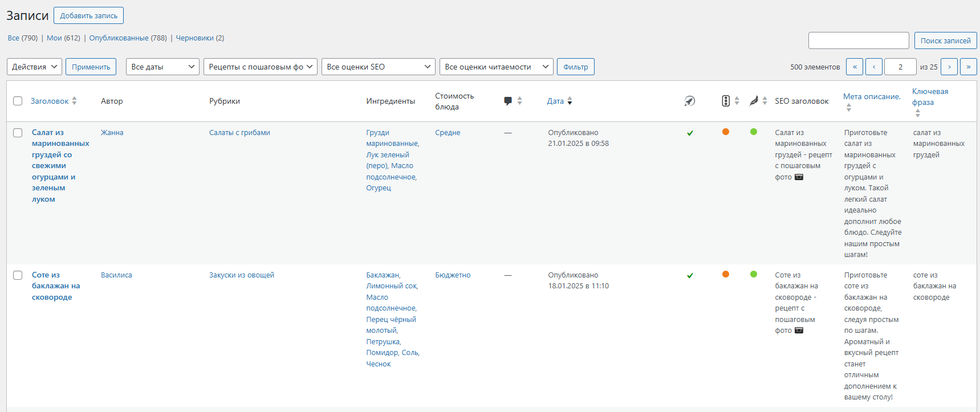Image resolution: width=980 pixels, height=412 pixels.
Task: Click ingredient Огурец link
Action: 379,187
